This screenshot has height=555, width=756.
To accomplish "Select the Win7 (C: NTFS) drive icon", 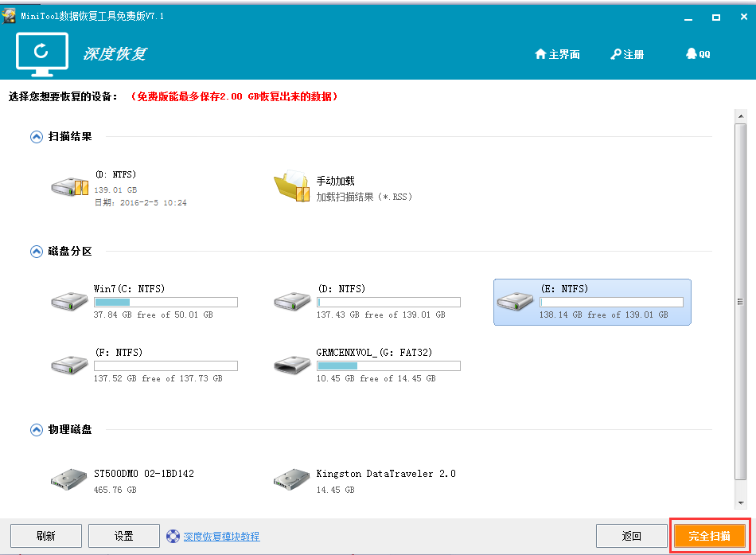I will click(x=69, y=301).
